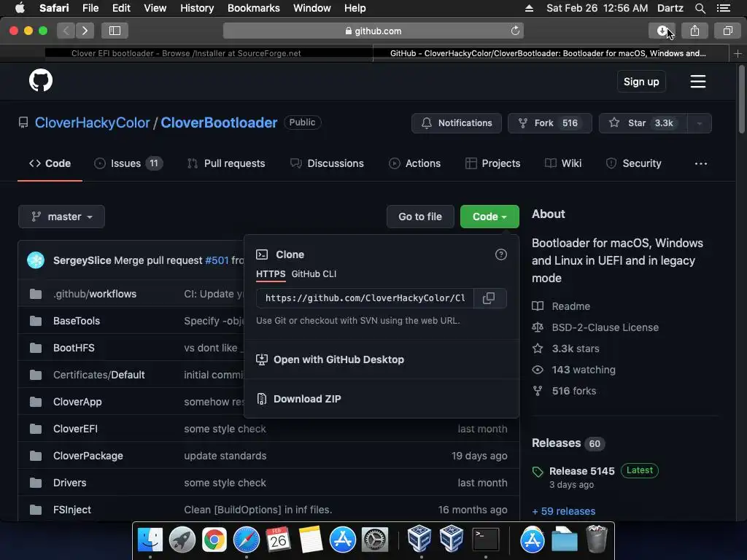The width and height of the screenshot is (747, 560).
Task: Toggle the Safari sidebar button
Action: (115, 31)
